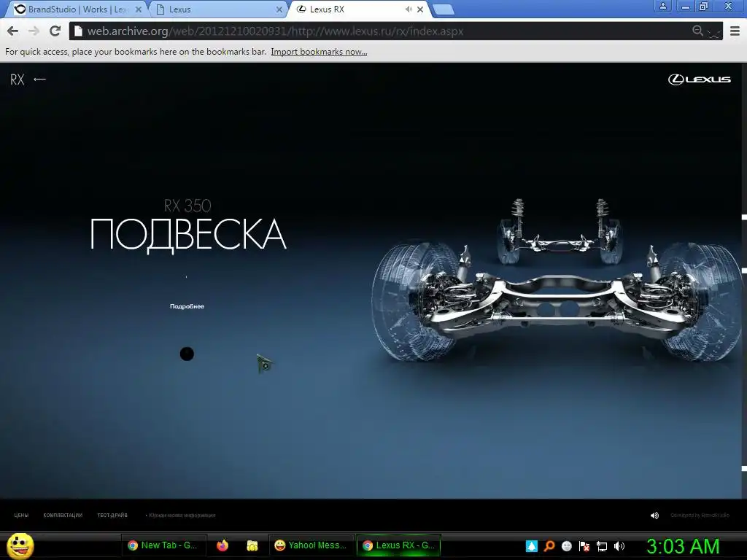Click the Chrome user profile icon
This screenshot has width=747, height=560.
(x=662, y=6)
